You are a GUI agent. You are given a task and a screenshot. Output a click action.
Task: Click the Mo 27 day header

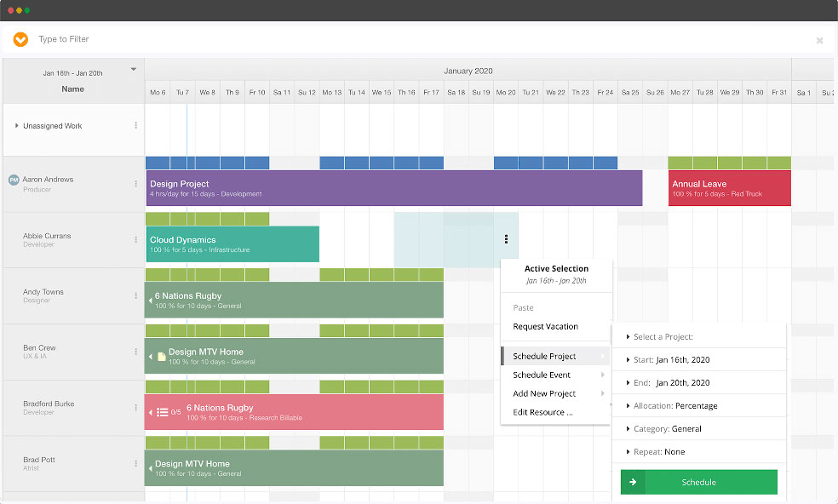680,93
